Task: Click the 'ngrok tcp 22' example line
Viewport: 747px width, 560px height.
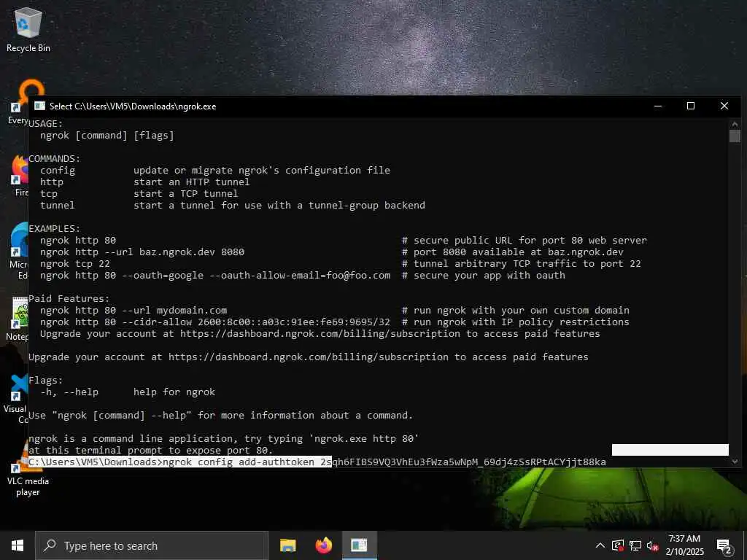Action: pos(75,264)
